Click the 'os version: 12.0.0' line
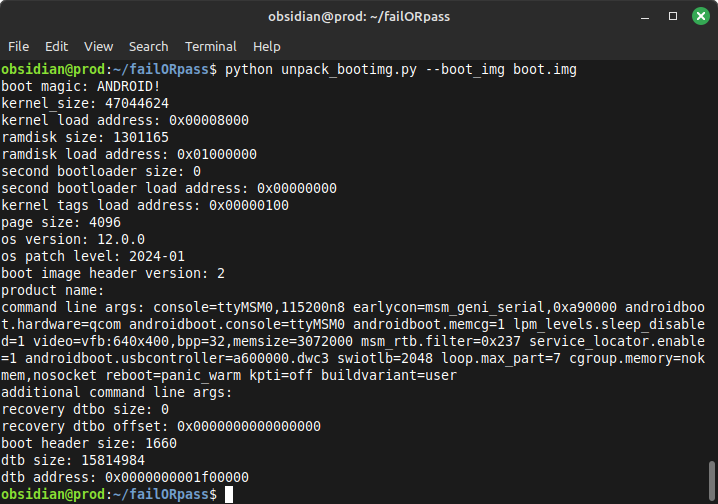 (x=73, y=239)
